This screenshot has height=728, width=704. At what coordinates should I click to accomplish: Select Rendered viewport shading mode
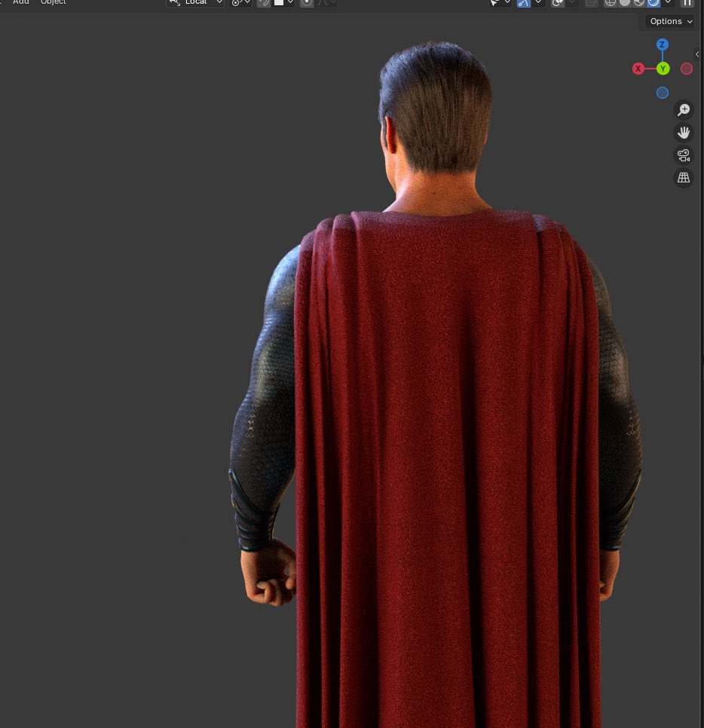tap(651, 3)
